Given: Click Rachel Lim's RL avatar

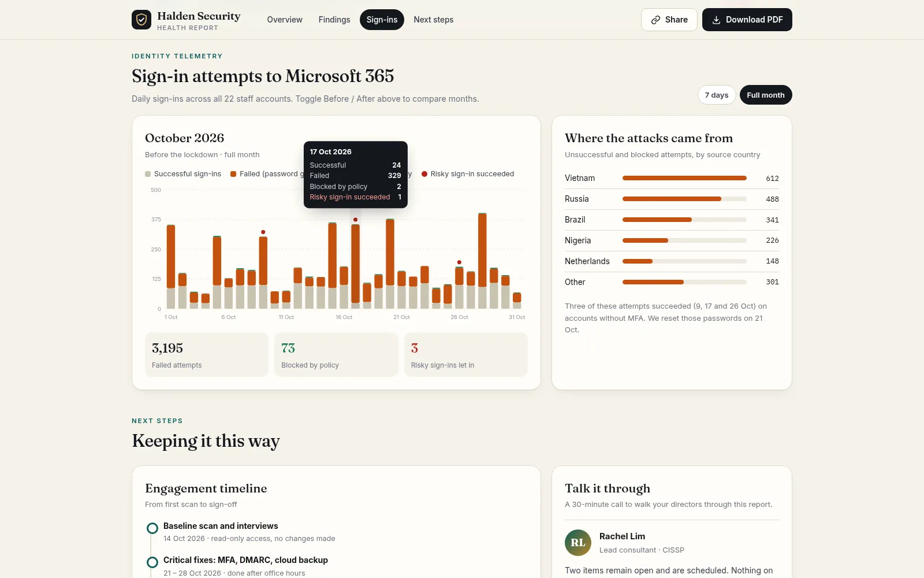Looking at the screenshot, I should click(x=578, y=543).
